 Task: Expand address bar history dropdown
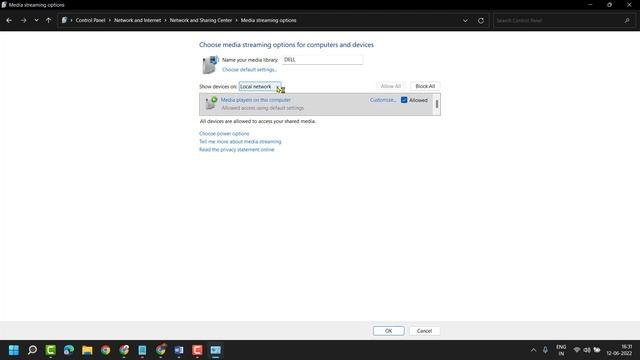tap(465, 20)
